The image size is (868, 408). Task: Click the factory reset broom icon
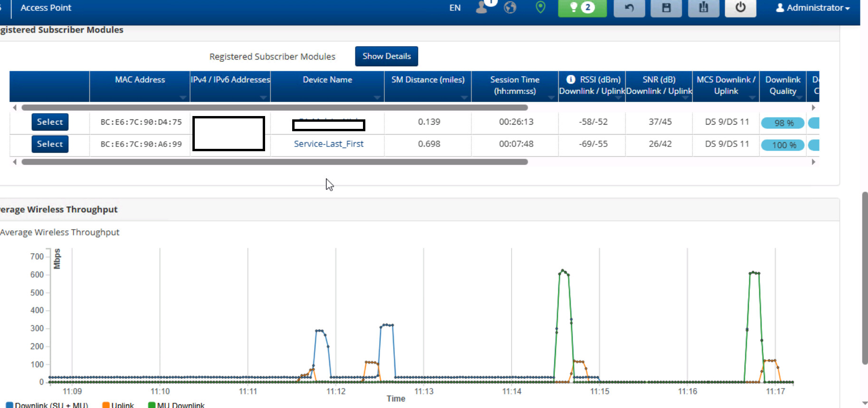[x=703, y=8]
